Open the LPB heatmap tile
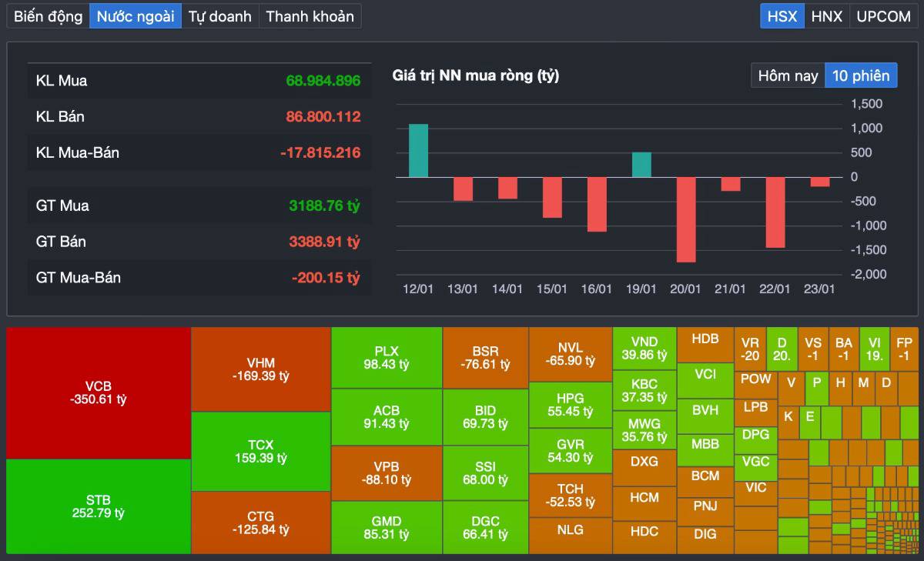Image resolution: width=924 pixels, height=561 pixels. pyautogui.click(x=755, y=412)
